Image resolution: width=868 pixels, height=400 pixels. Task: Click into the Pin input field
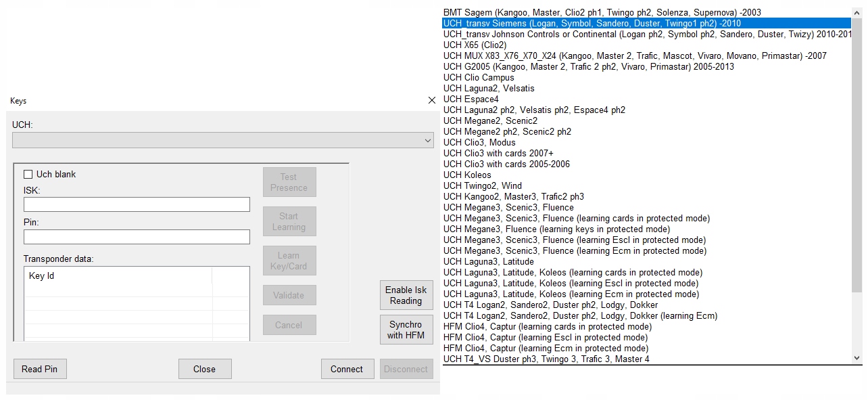[x=137, y=237]
